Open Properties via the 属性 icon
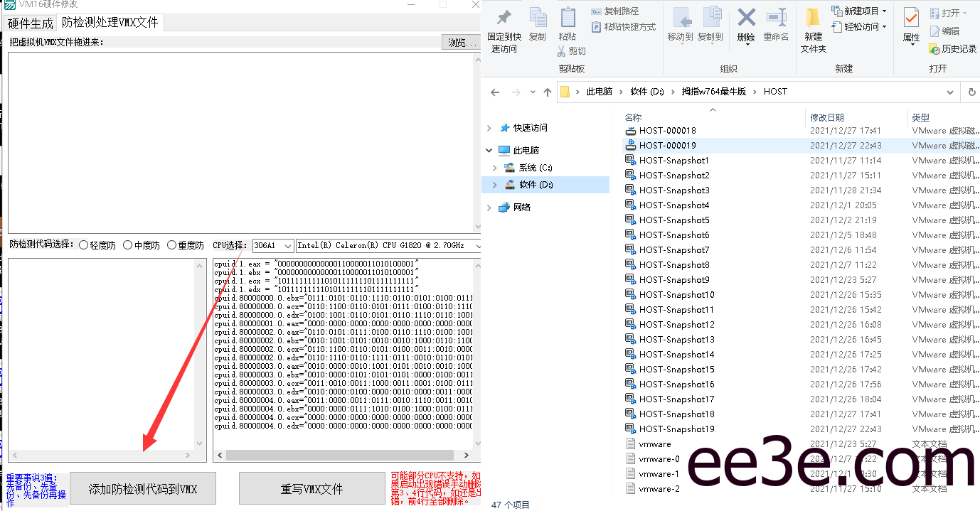 pos(910,23)
